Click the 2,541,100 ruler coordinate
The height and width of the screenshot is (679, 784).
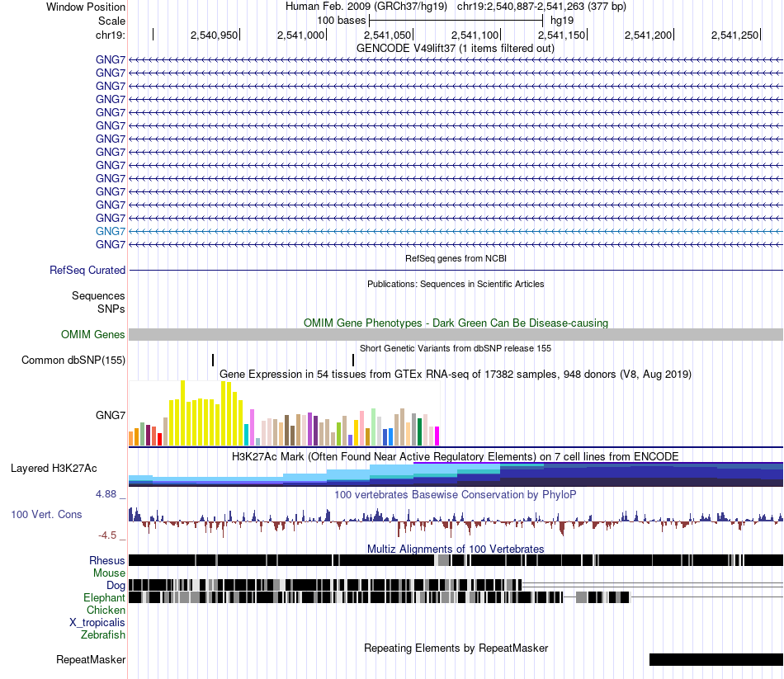pos(475,35)
